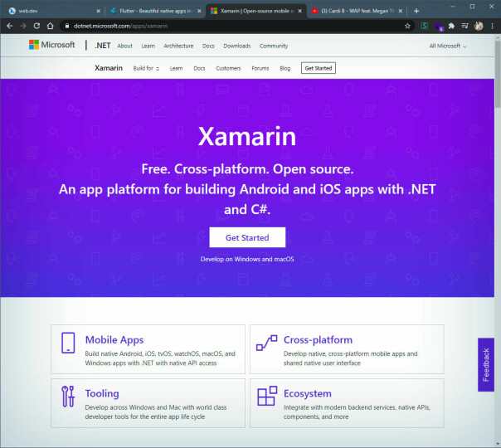Close the Cardi B YouTube tab
The image size is (501, 448).
point(401,11)
